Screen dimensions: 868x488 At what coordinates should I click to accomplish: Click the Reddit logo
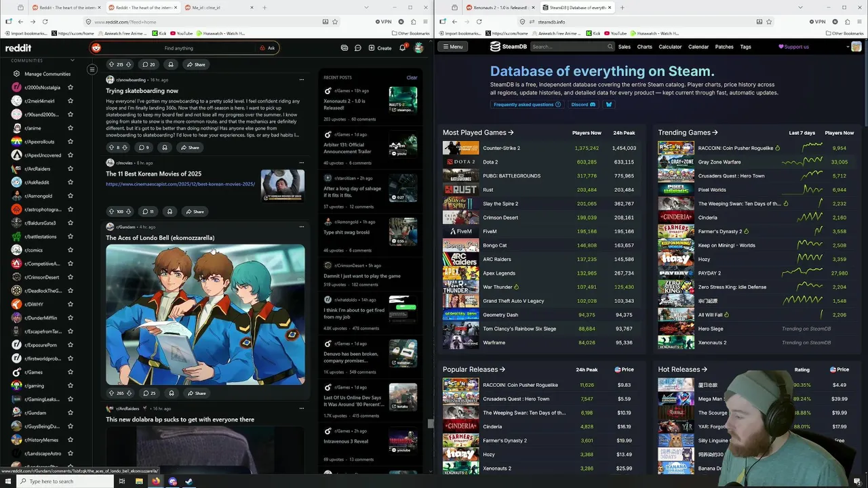pyautogui.click(x=18, y=48)
